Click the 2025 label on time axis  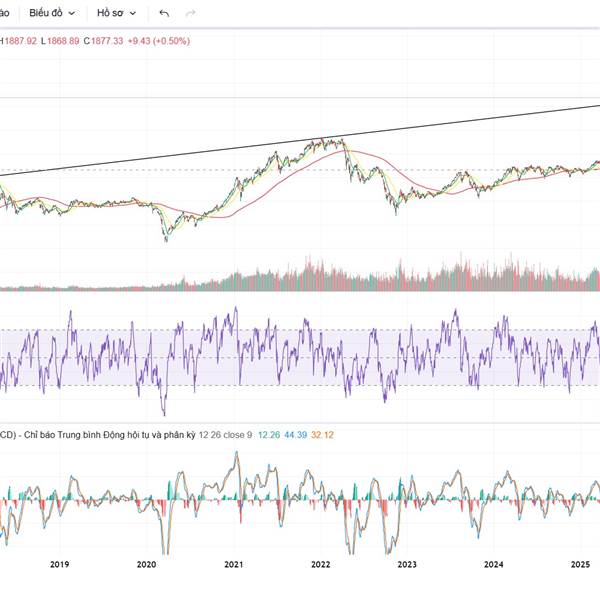click(580, 565)
